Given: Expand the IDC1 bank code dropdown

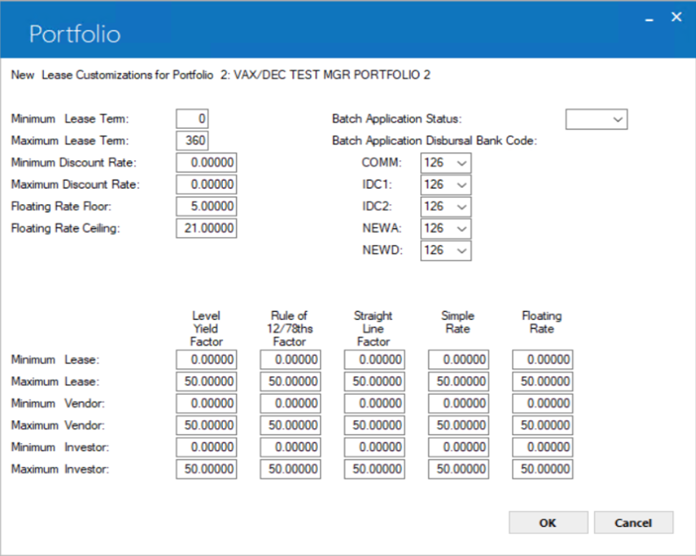Looking at the screenshot, I should pos(446,185).
